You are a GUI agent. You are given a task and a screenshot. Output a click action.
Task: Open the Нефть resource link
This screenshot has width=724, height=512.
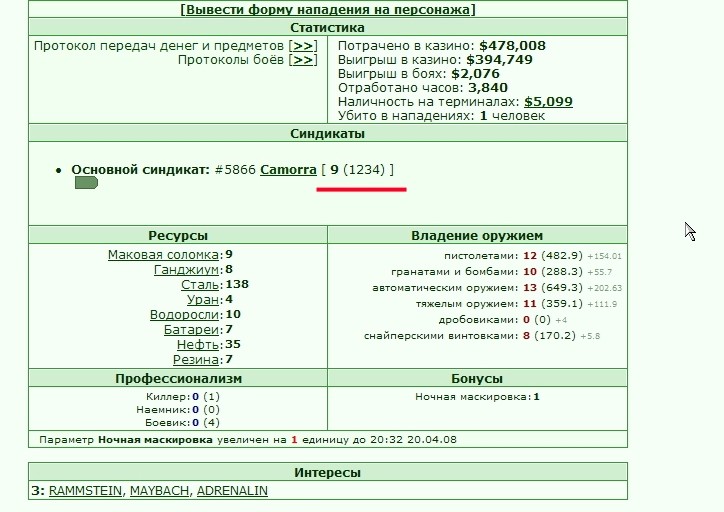[197, 344]
